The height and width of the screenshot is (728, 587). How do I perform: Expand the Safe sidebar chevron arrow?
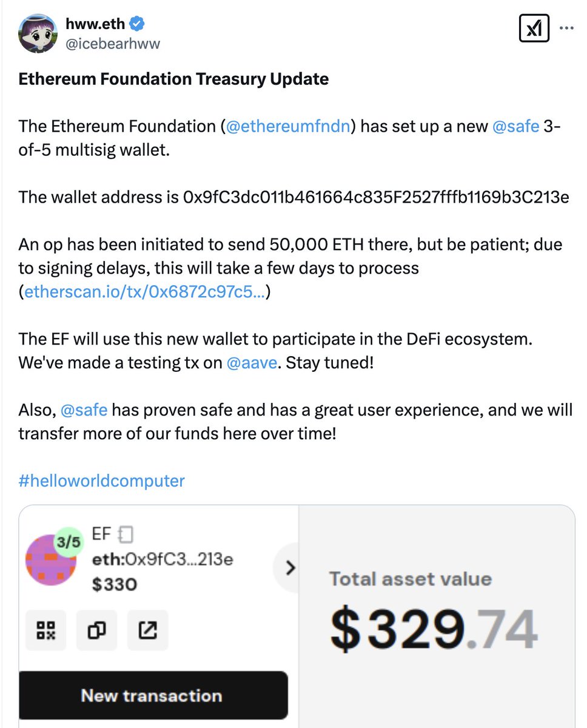pyautogui.click(x=290, y=568)
